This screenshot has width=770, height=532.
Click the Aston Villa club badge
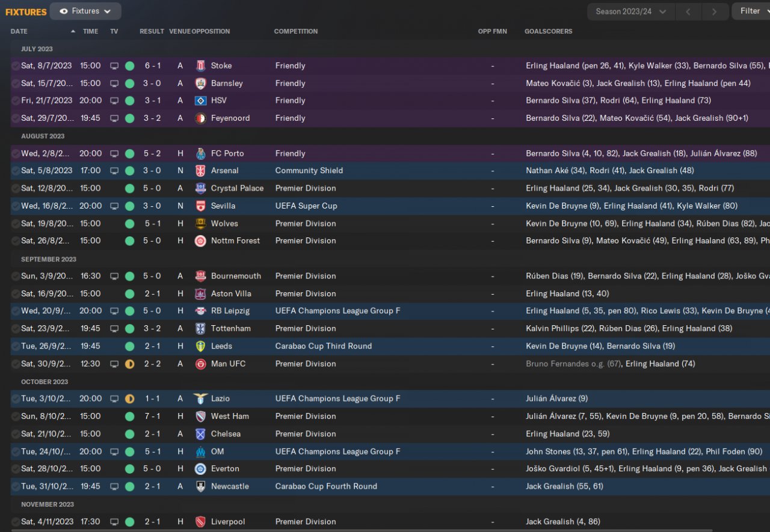201,294
